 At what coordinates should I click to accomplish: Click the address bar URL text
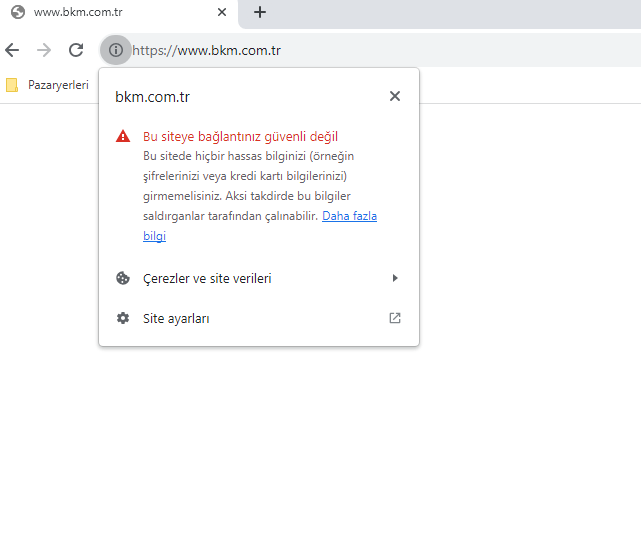pyautogui.click(x=206, y=50)
